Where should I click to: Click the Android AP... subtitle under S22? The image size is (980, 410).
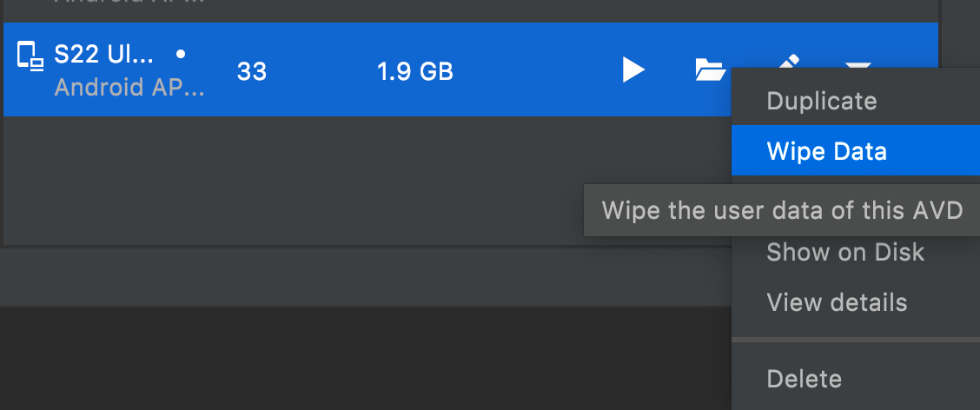coord(129,88)
